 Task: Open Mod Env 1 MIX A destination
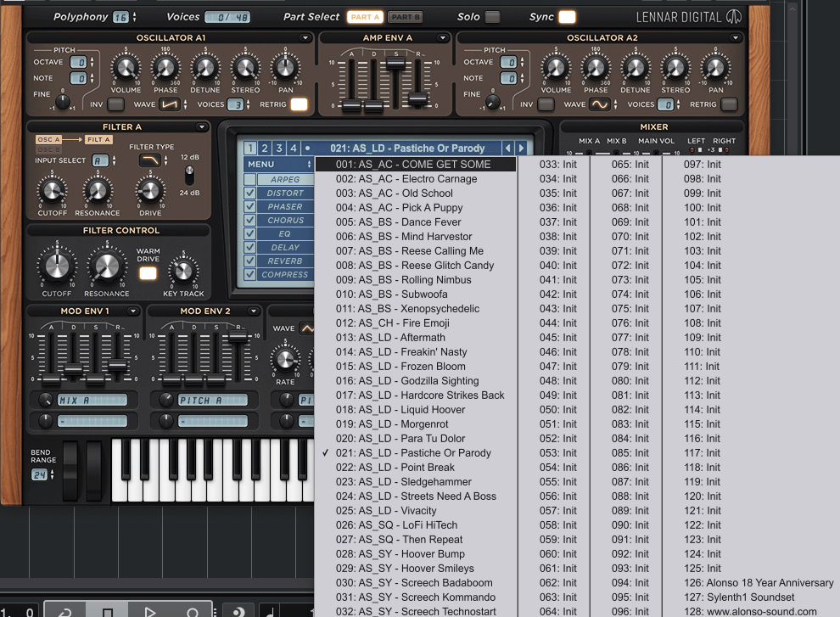click(92, 400)
